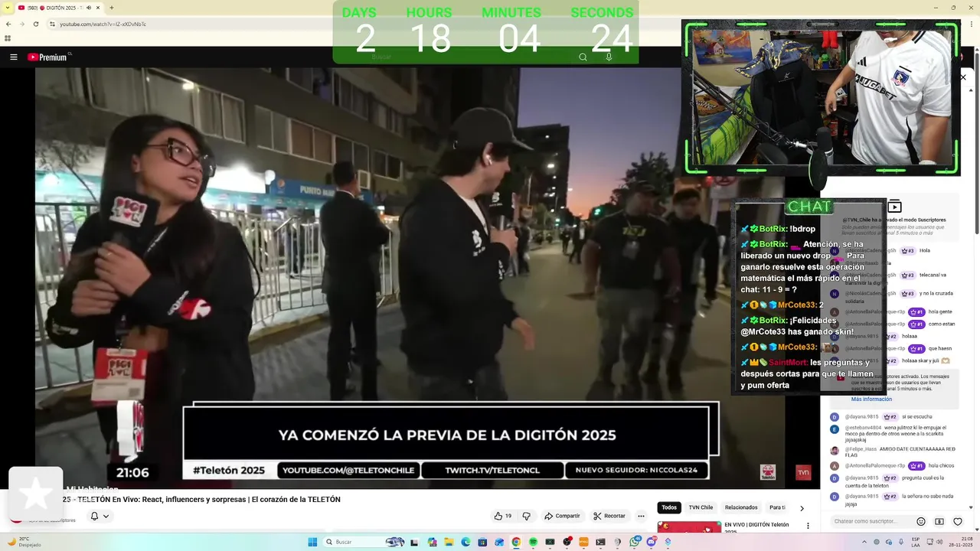Click the chat replay playlist icon

point(894,207)
